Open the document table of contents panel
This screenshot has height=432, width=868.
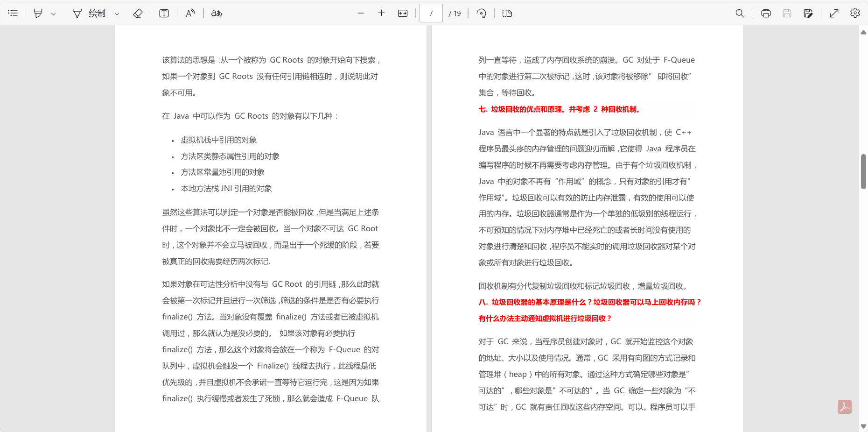tap(13, 13)
